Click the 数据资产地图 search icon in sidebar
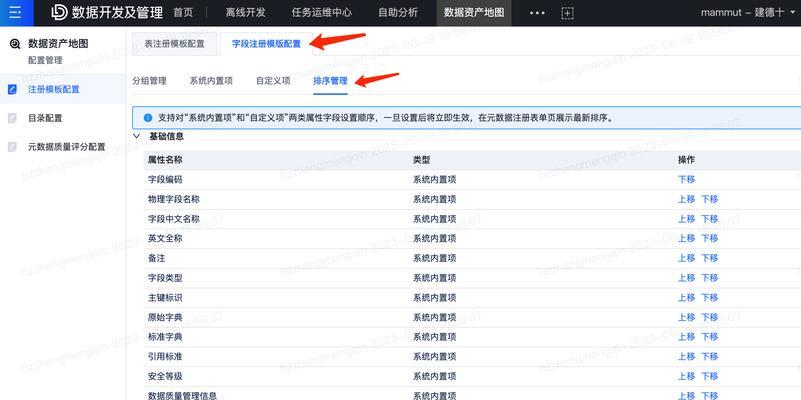Image resolution: width=801 pixels, height=400 pixels. (x=15, y=44)
